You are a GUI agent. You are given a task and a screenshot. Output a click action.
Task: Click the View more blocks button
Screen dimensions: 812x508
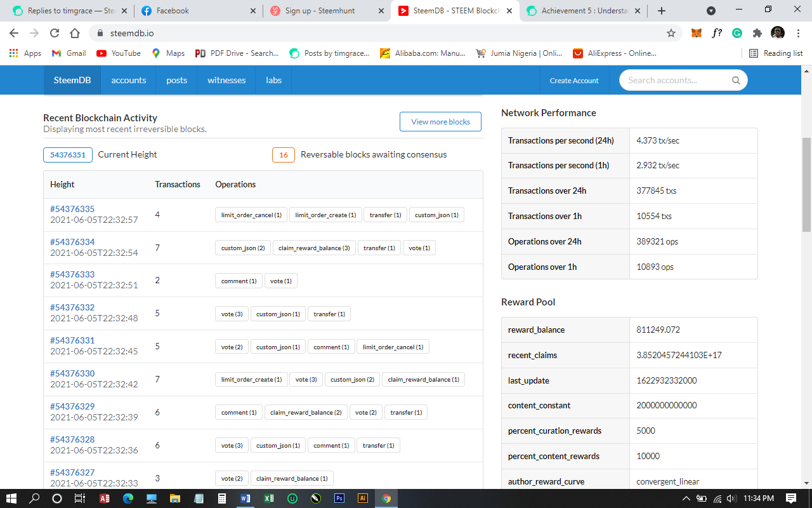(440, 121)
